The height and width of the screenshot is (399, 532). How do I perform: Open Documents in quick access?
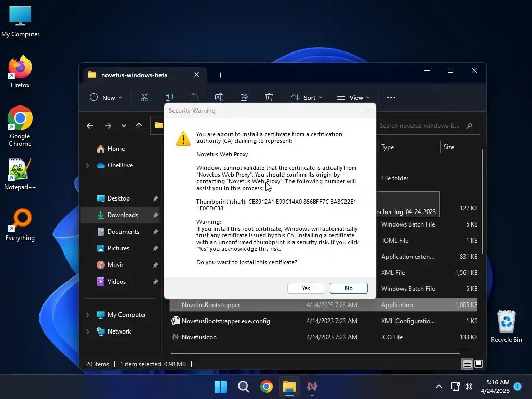pos(123,232)
